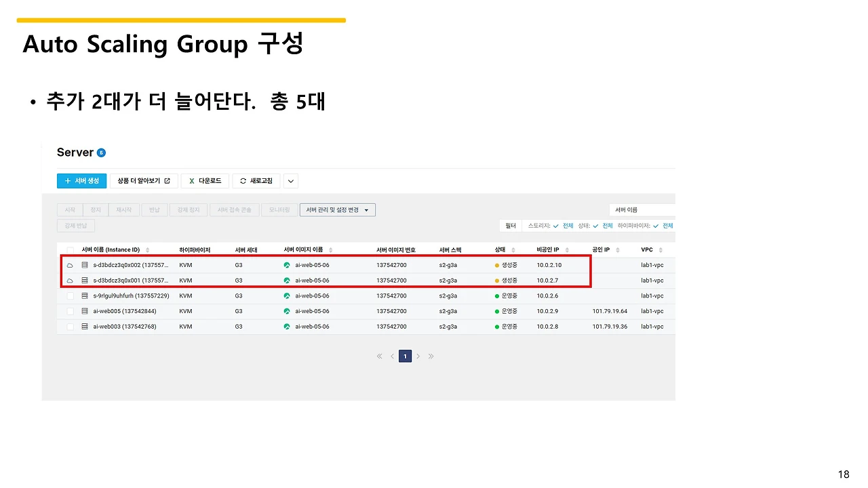Toggle the select-all checkbox in table header

coord(71,250)
